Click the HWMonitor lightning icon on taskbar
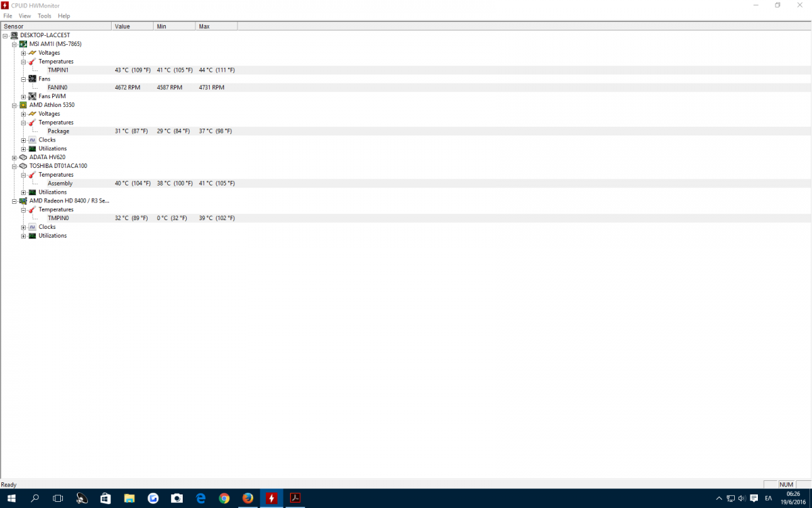 click(271, 499)
